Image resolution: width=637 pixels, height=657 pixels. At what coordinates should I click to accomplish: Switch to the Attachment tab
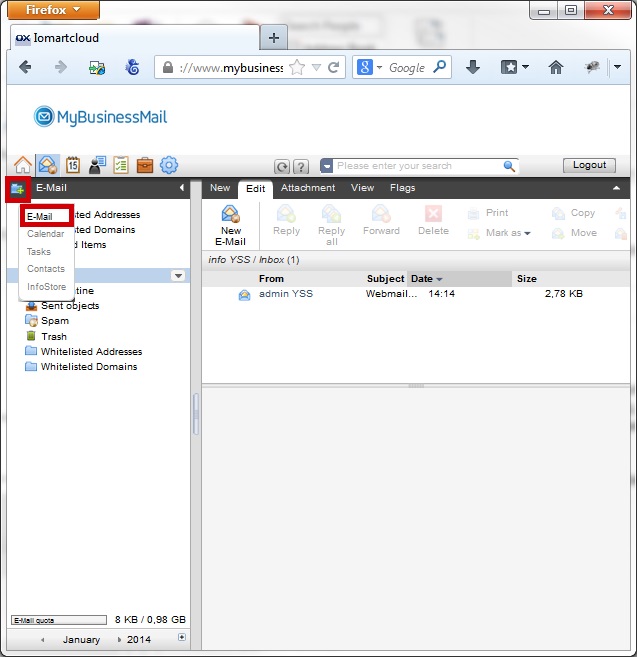[307, 188]
